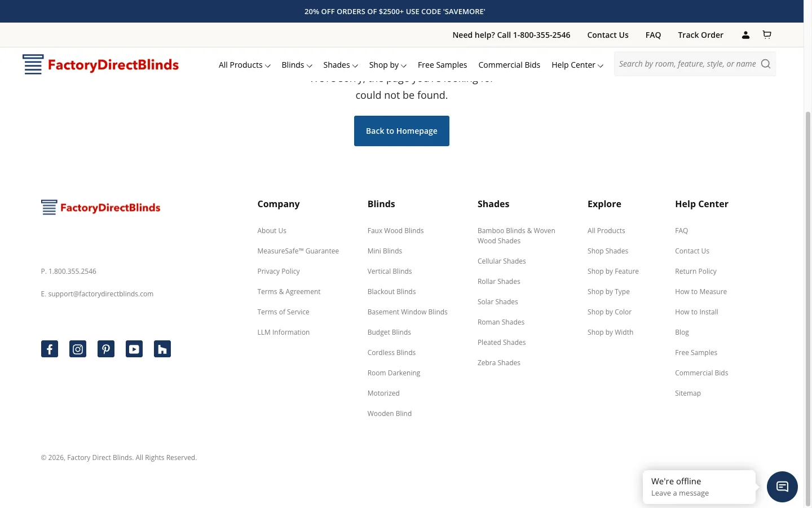This screenshot has width=812, height=508.
Task: Open the Pinterest social icon
Action: [106, 349]
